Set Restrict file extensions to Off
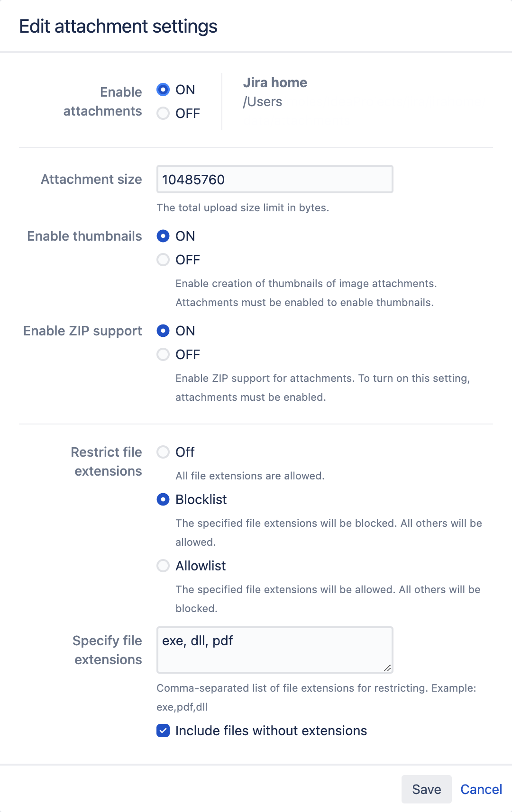This screenshot has width=512, height=812. [163, 452]
